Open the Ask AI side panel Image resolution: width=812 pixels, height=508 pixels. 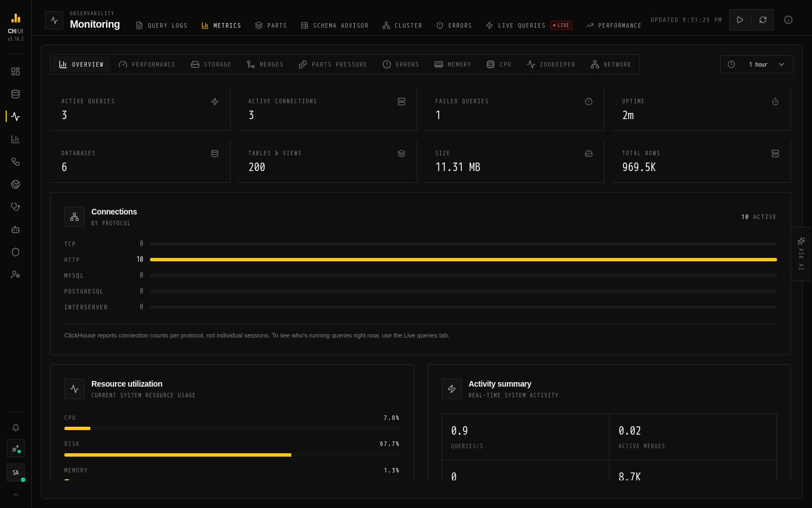(801, 254)
